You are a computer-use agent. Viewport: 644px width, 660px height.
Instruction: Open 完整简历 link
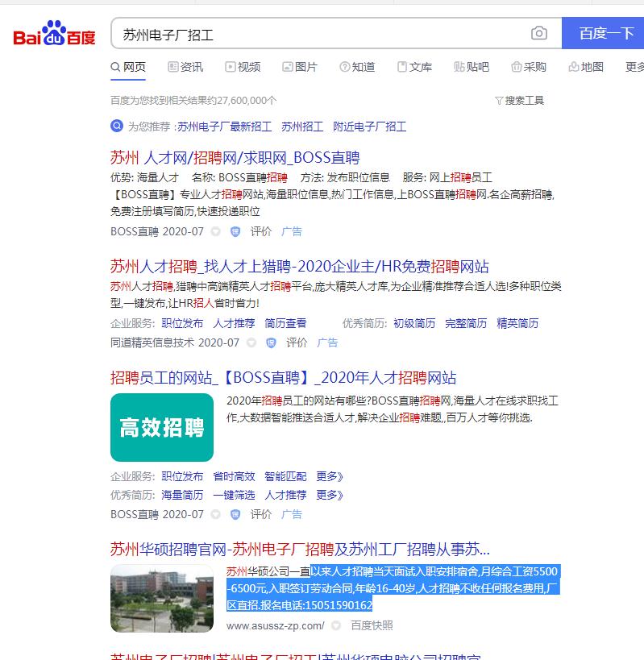tap(466, 323)
